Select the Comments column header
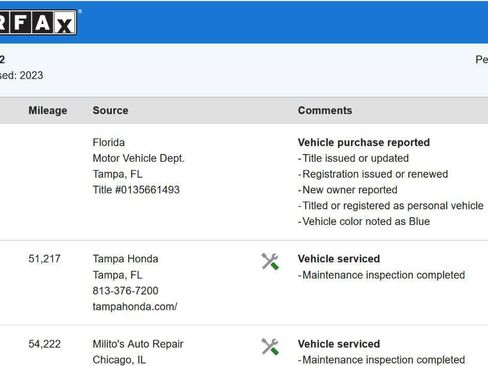 tap(325, 110)
